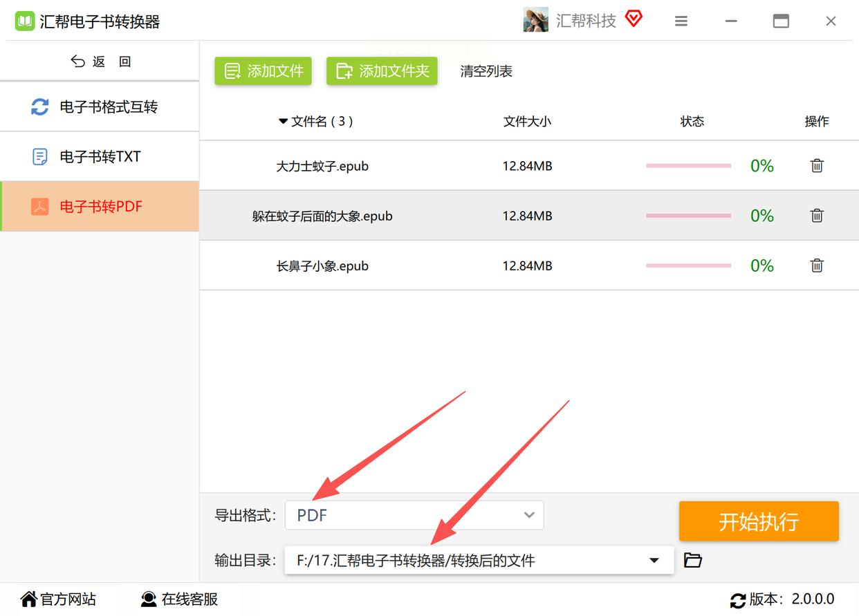Switch to 电子书格式互转 tab

[x=100, y=107]
